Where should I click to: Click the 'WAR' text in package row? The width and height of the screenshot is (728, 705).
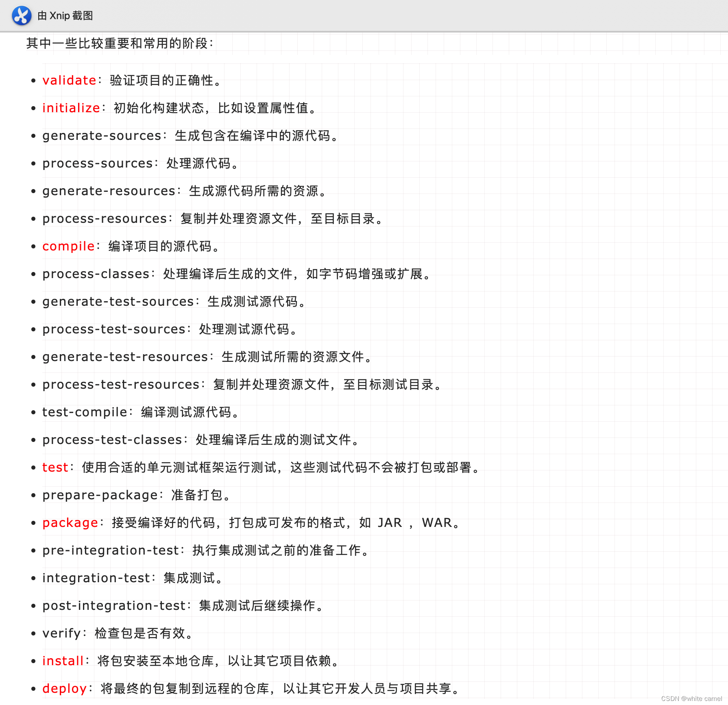[437, 522]
